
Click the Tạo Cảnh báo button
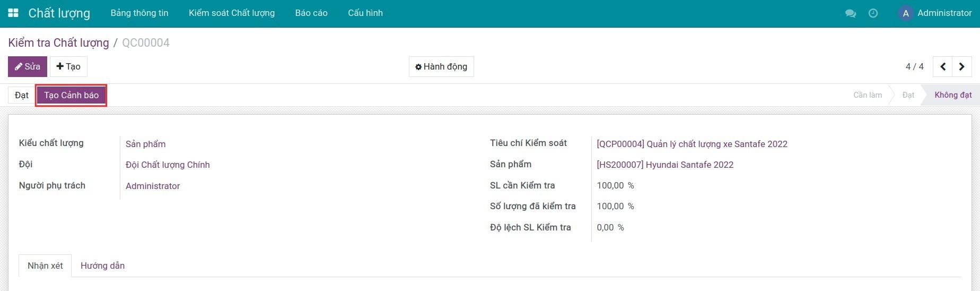pos(71,95)
